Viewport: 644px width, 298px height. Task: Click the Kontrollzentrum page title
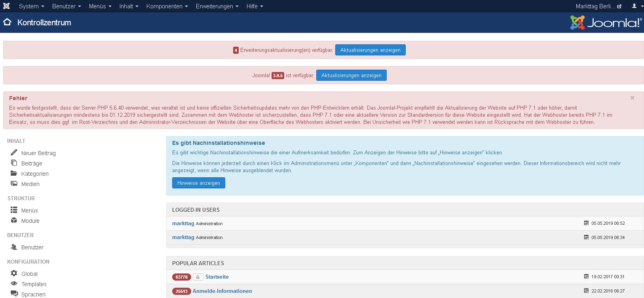point(44,23)
